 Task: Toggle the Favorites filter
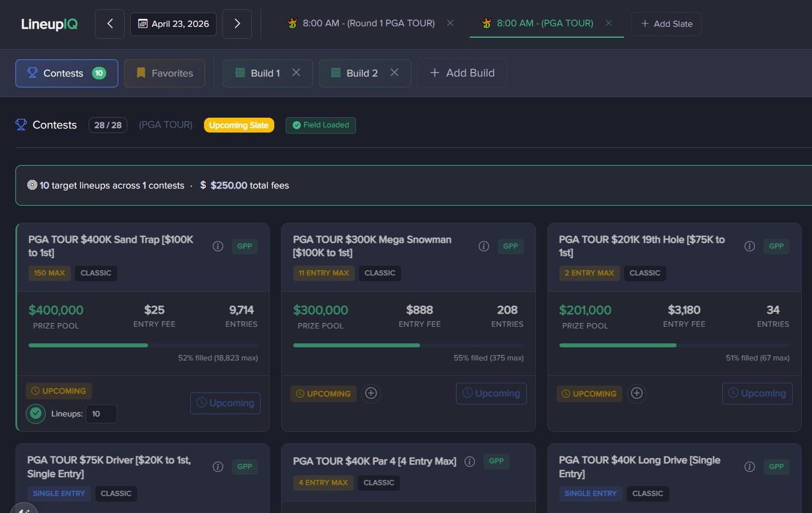(165, 73)
